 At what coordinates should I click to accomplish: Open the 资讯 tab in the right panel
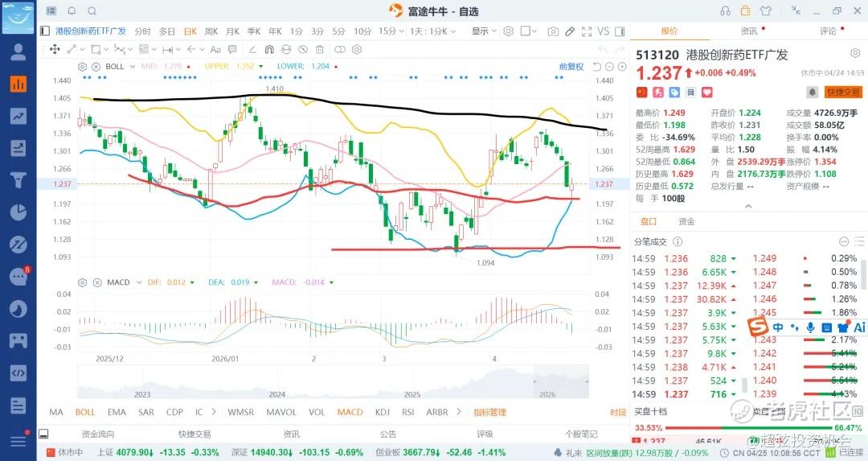point(749,31)
